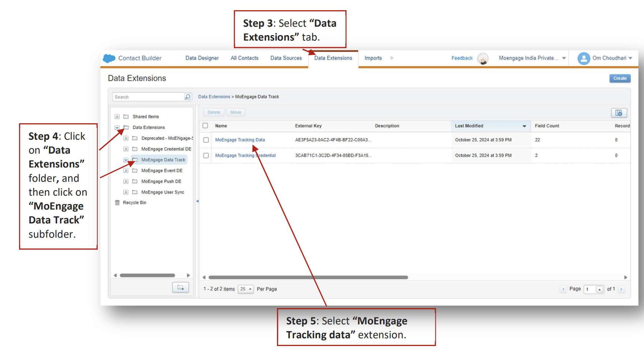Click the folder tree scroll left arrow
The width and height of the screenshot is (644, 354).
[x=115, y=275]
